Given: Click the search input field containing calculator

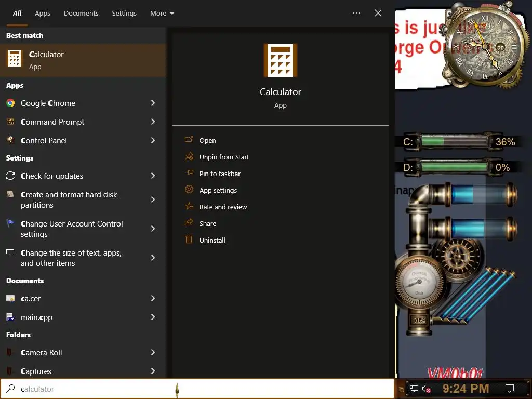Looking at the screenshot, I should pyautogui.click(x=197, y=389).
